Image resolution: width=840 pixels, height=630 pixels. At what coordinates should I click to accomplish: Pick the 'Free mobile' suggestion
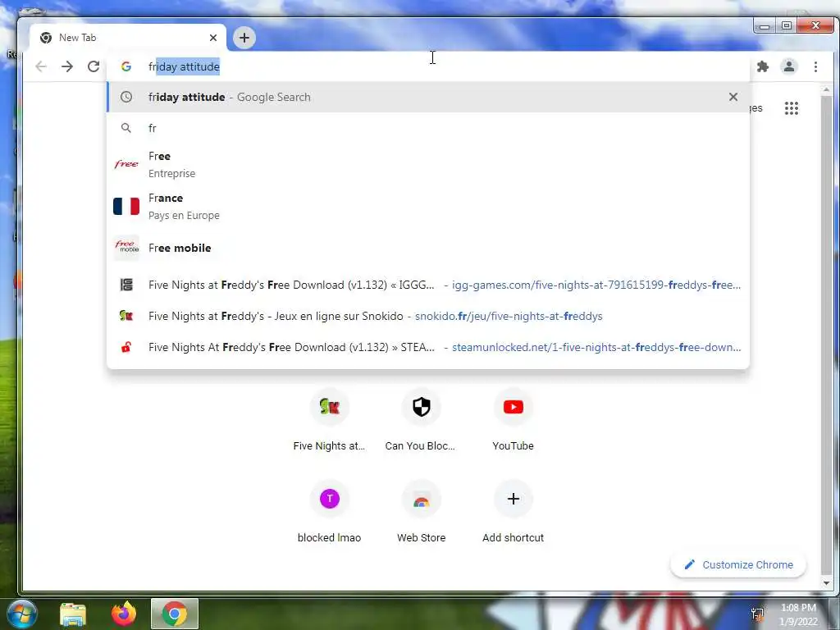pos(428,248)
